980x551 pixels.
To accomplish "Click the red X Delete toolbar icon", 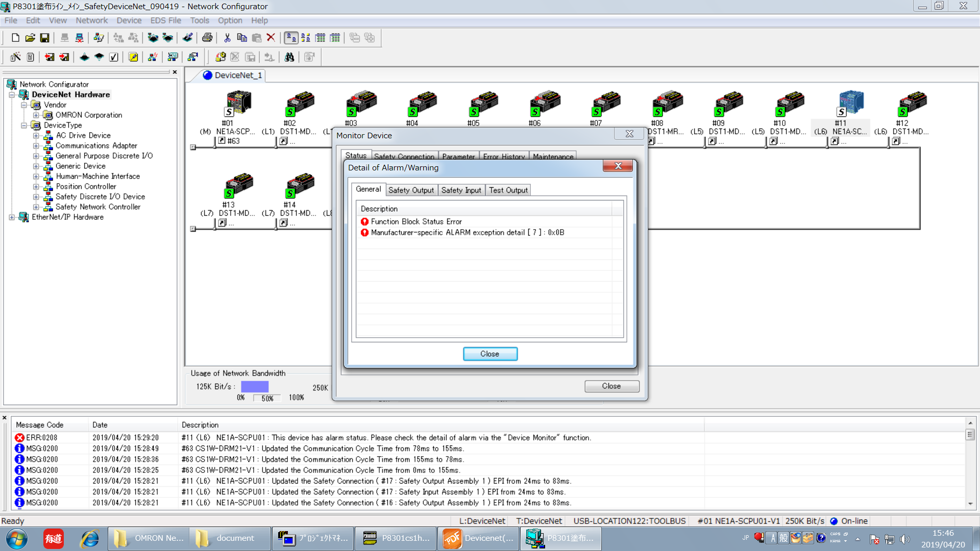I will (x=271, y=38).
